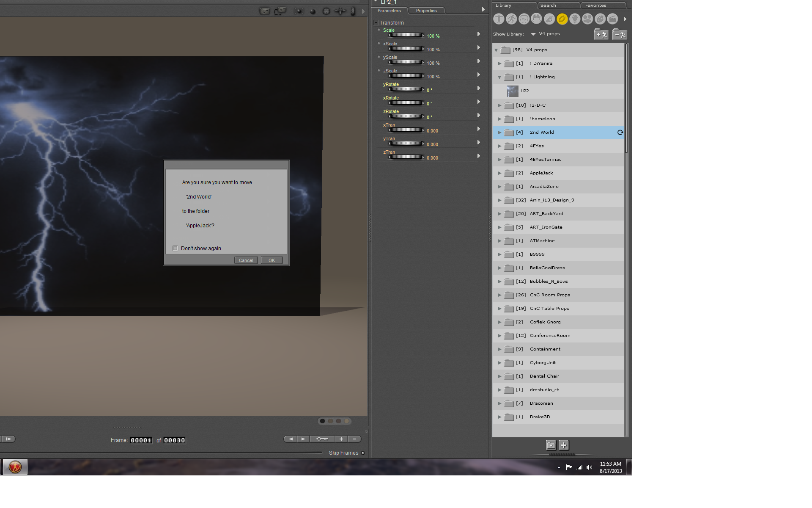Viewport: 812px width, 508px height.
Task: Open the Materials palette category icon
Action: (x=600, y=19)
